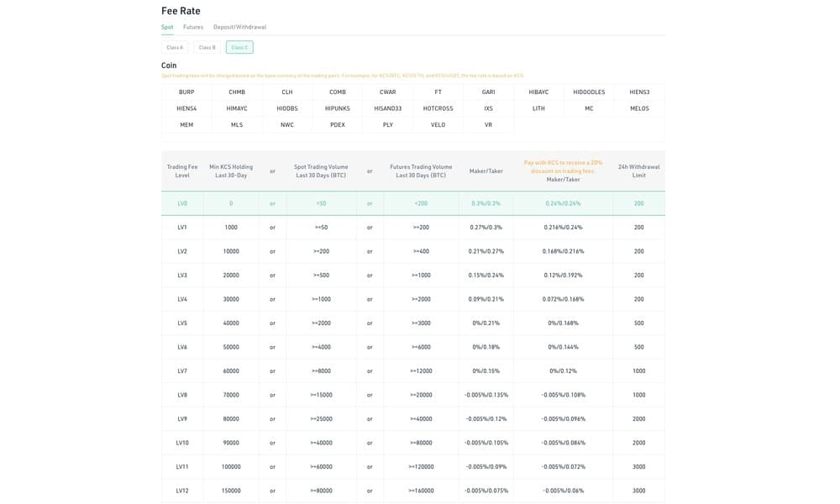Viewport: 840px width, 504px height.
Task: Click the HIMAYC coin cell
Action: coord(237,108)
